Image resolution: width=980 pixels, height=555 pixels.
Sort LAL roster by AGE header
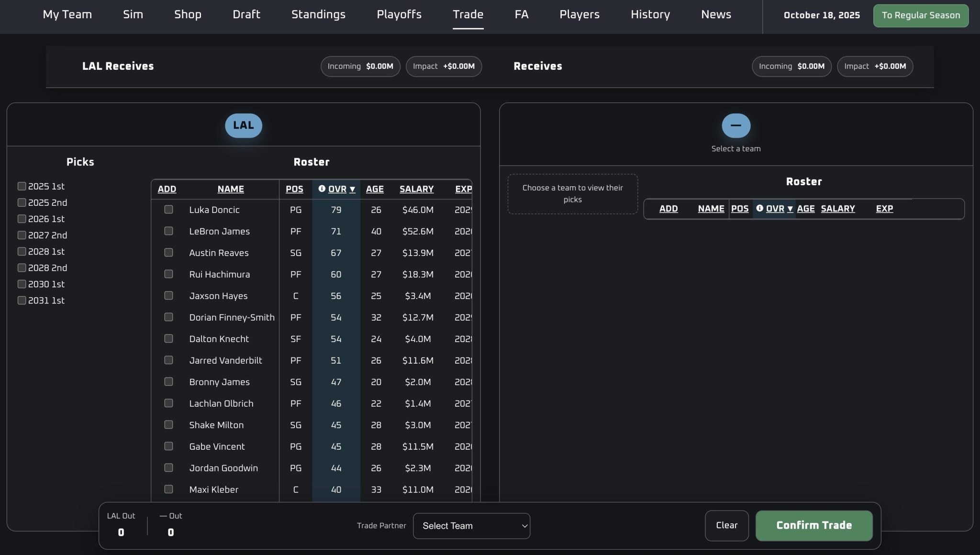tap(375, 189)
